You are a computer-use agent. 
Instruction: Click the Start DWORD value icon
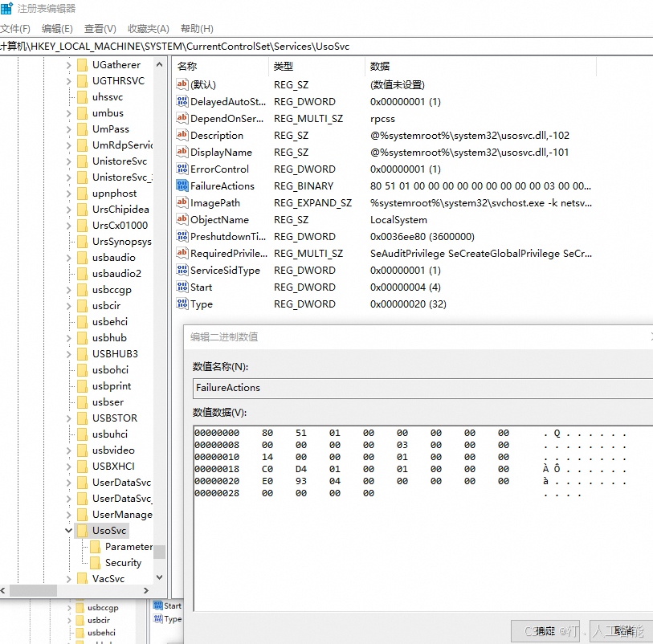point(182,287)
